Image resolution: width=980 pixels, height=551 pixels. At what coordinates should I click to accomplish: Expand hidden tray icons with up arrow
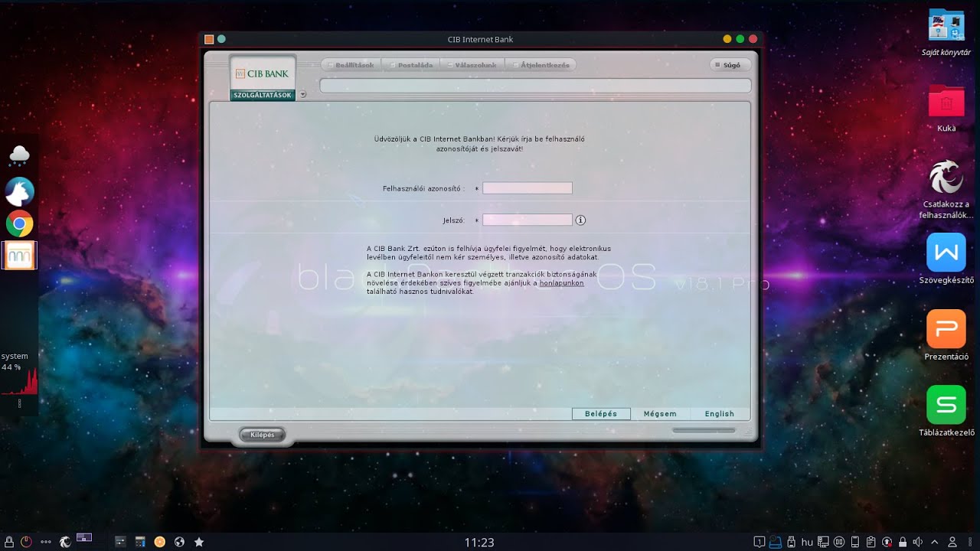pos(935,542)
